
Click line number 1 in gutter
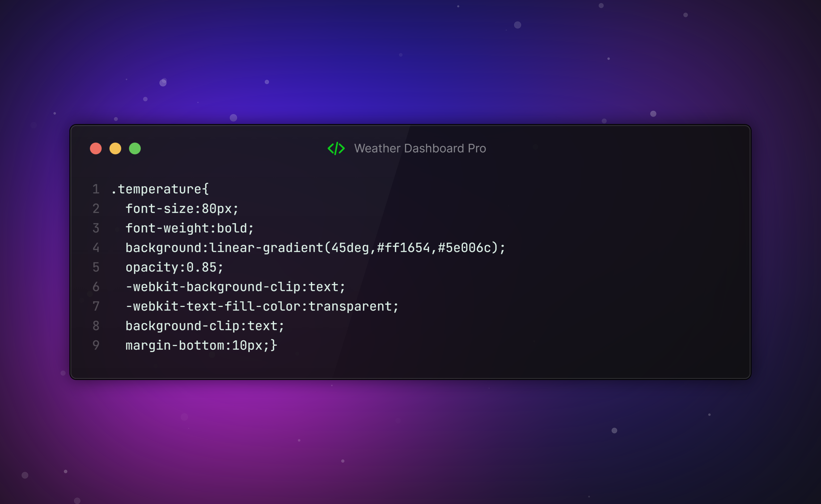click(96, 189)
